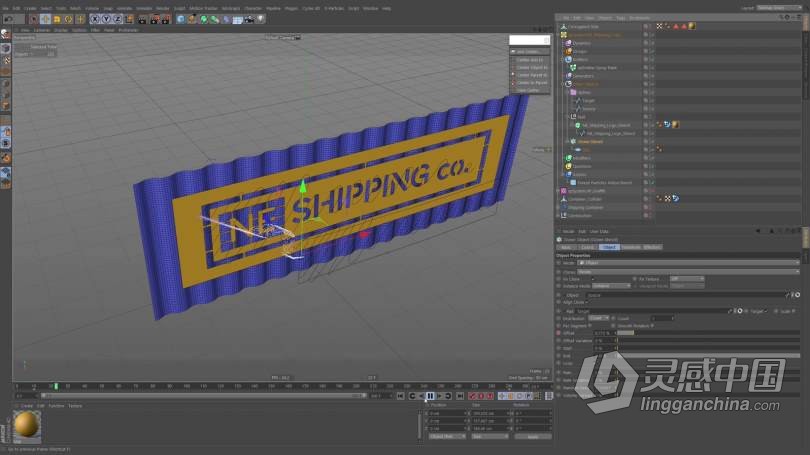The width and height of the screenshot is (810, 455).
Task: Select the Move tool
Action: click(45, 19)
